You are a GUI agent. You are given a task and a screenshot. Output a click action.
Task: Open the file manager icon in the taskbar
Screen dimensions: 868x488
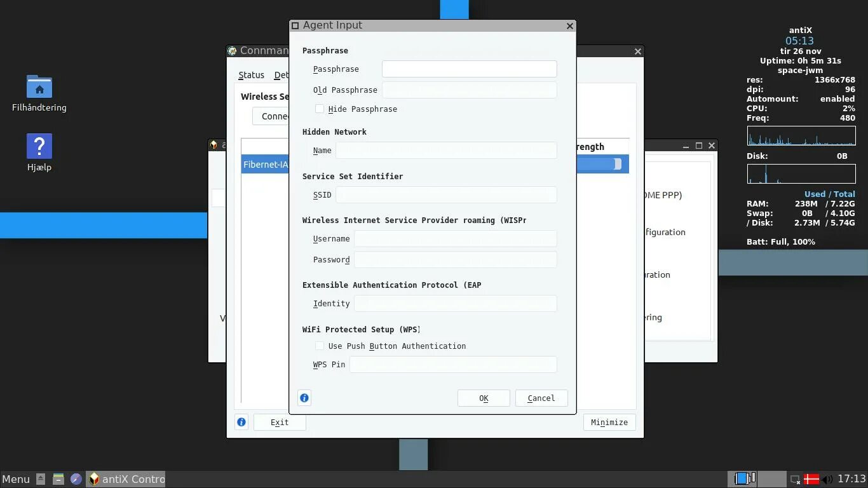tap(58, 479)
